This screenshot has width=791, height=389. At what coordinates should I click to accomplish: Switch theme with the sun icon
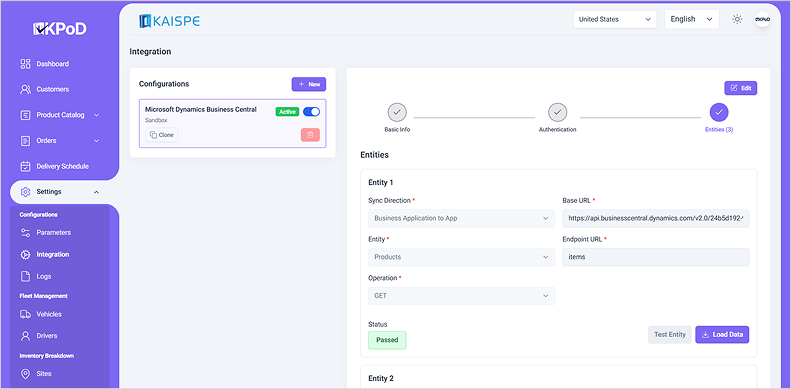737,19
